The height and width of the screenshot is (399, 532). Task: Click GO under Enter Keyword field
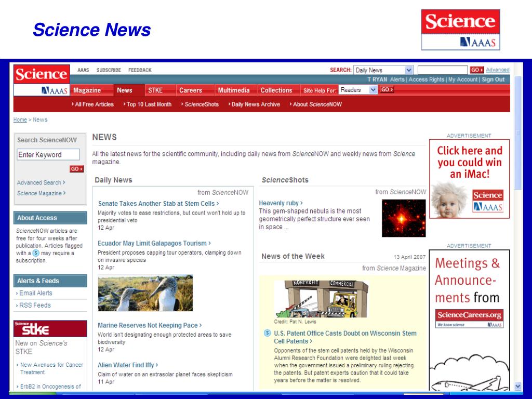77,169
